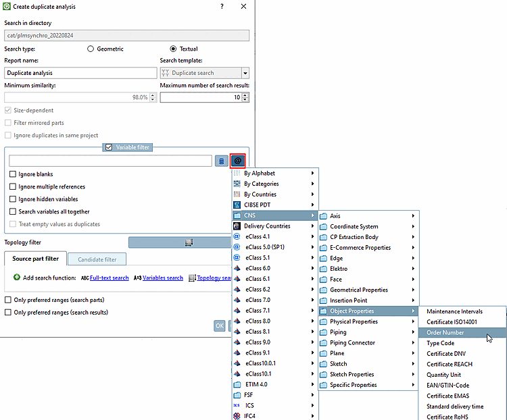Expand the By Alphabet submenu arrow
Viewport: 507px width, 420px height.
coord(312,173)
